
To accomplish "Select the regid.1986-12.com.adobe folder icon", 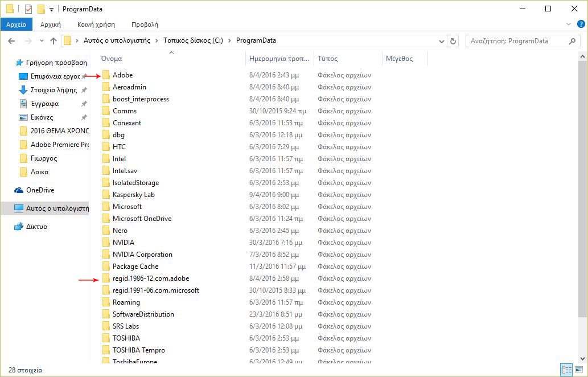I will 106,278.
